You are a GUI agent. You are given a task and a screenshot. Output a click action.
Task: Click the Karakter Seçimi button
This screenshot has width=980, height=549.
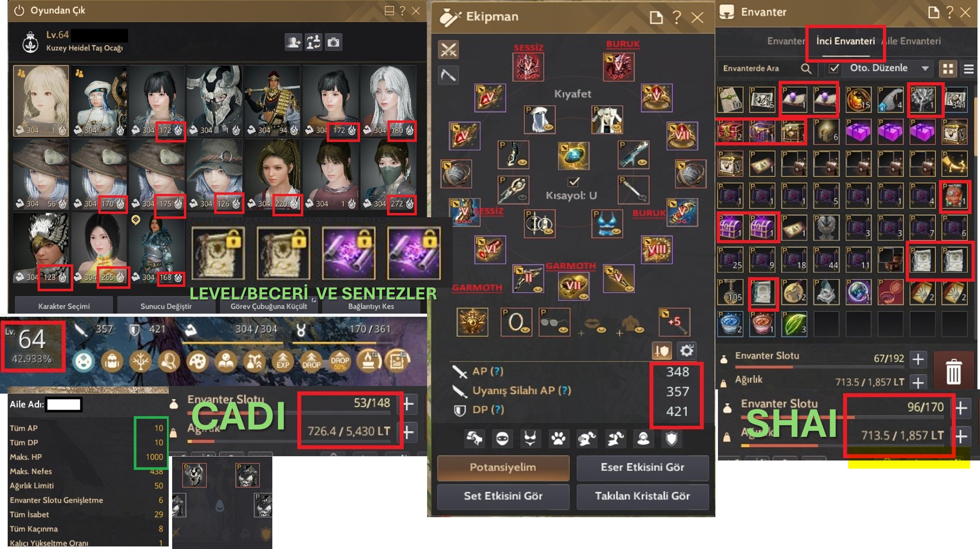(x=64, y=306)
